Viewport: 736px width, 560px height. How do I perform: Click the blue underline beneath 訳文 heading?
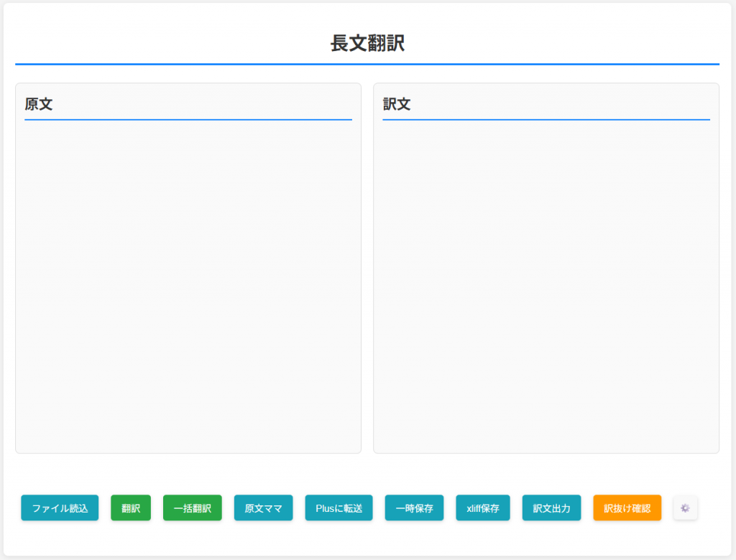tap(546, 119)
